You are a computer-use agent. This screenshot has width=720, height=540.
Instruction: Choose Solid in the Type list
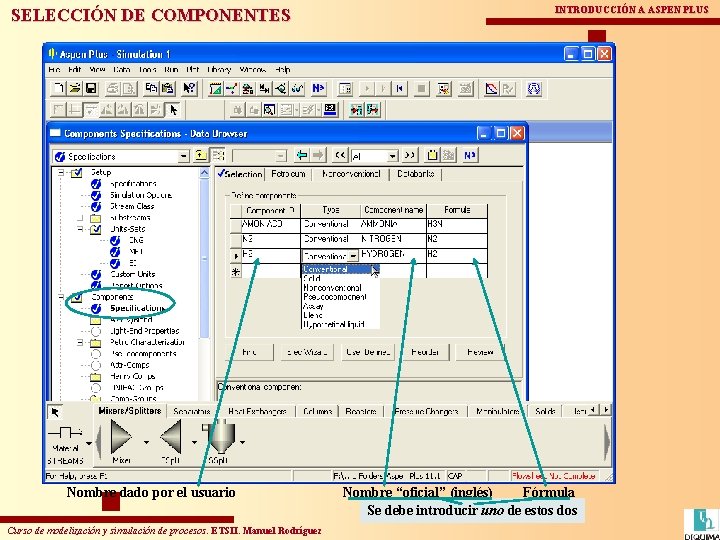coord(340,279)
